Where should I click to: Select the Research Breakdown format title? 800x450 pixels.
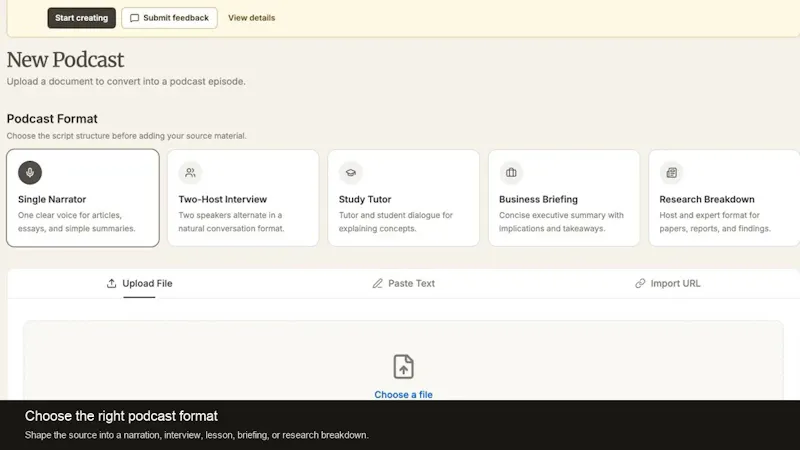(x=707, y=199)
